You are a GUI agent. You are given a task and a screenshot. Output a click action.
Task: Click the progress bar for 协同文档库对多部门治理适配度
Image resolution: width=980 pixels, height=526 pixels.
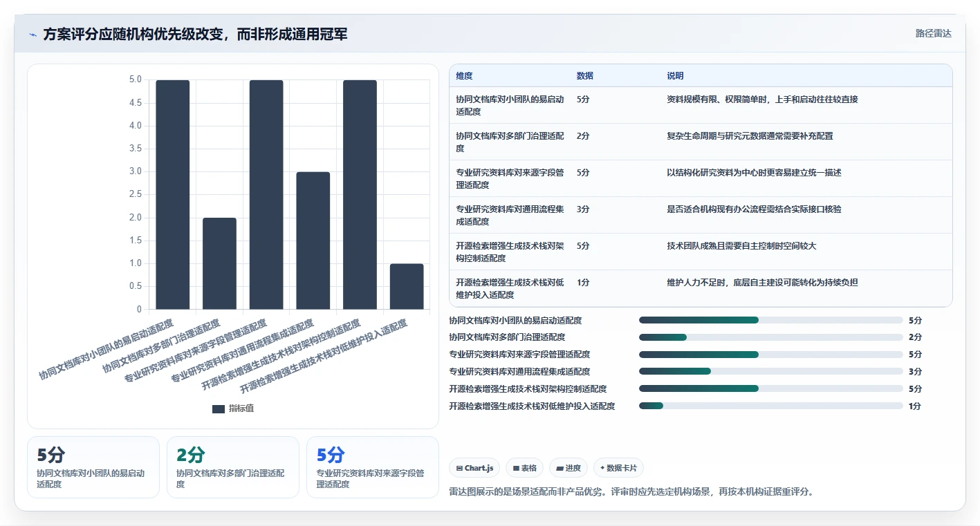point(771,337)
